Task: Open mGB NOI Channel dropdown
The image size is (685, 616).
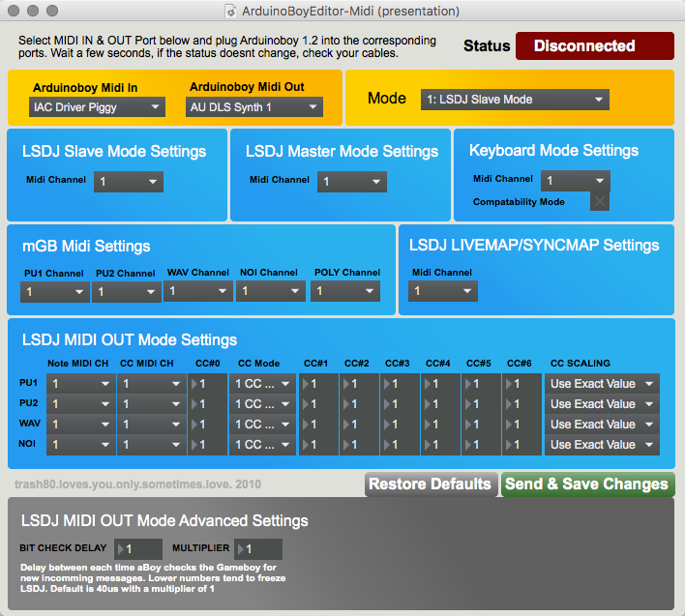Action: click(x=271, y=291)
